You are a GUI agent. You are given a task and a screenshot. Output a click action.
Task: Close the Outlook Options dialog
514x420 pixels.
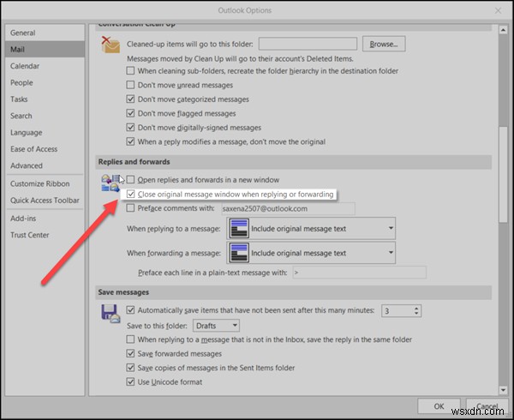pyautogui.click(x=499, y=10)
